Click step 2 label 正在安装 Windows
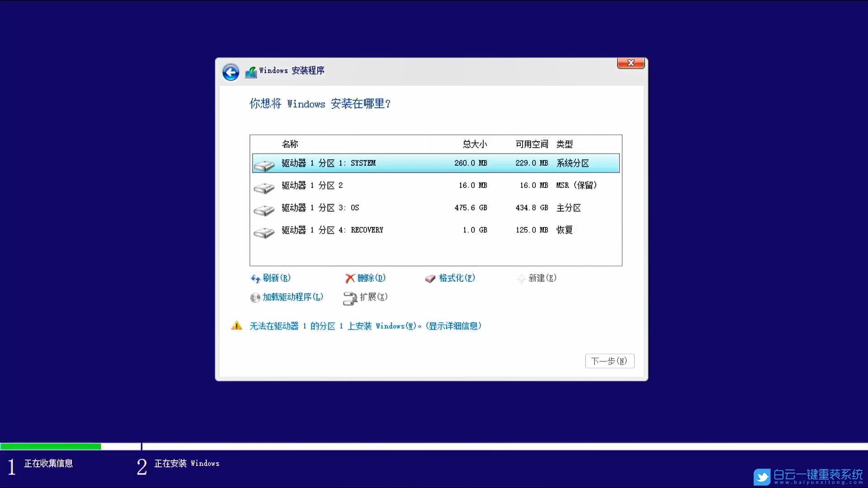 (x=187, y=464)
